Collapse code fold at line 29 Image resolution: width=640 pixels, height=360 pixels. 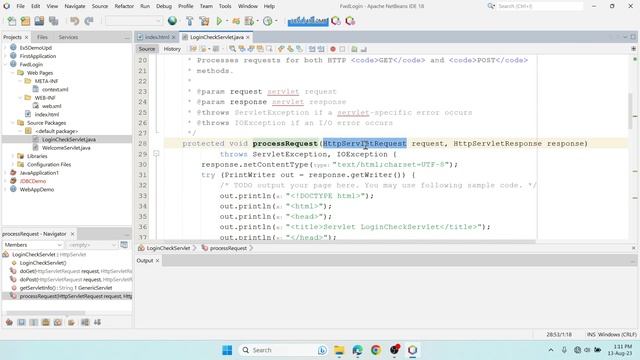point(156,153)
